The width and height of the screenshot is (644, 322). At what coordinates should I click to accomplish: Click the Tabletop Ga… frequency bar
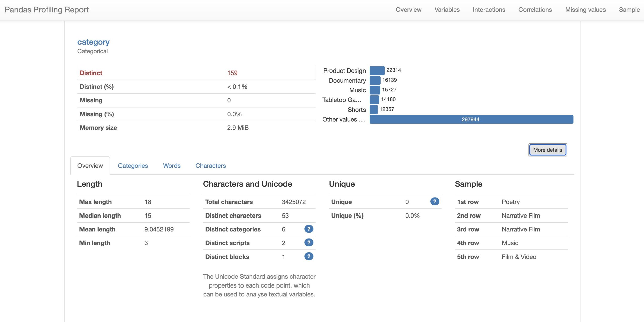point(374,100)
